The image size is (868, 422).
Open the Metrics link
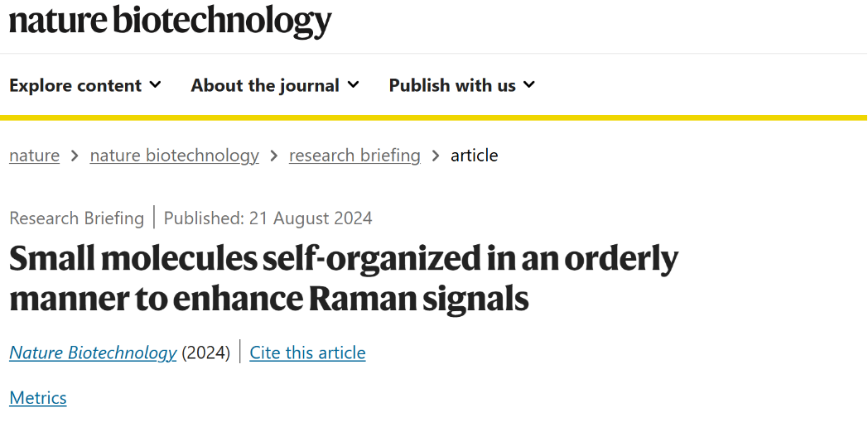click(x=38, y=398)
